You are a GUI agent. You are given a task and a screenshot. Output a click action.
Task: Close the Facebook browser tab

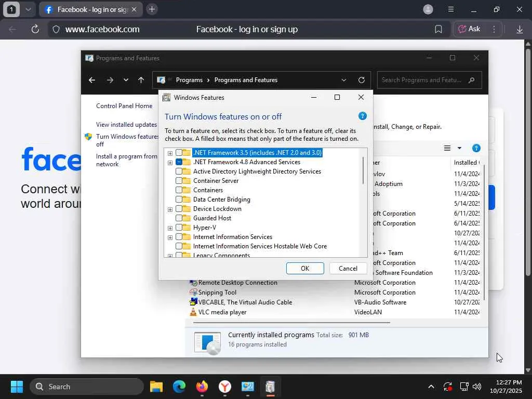134,9
